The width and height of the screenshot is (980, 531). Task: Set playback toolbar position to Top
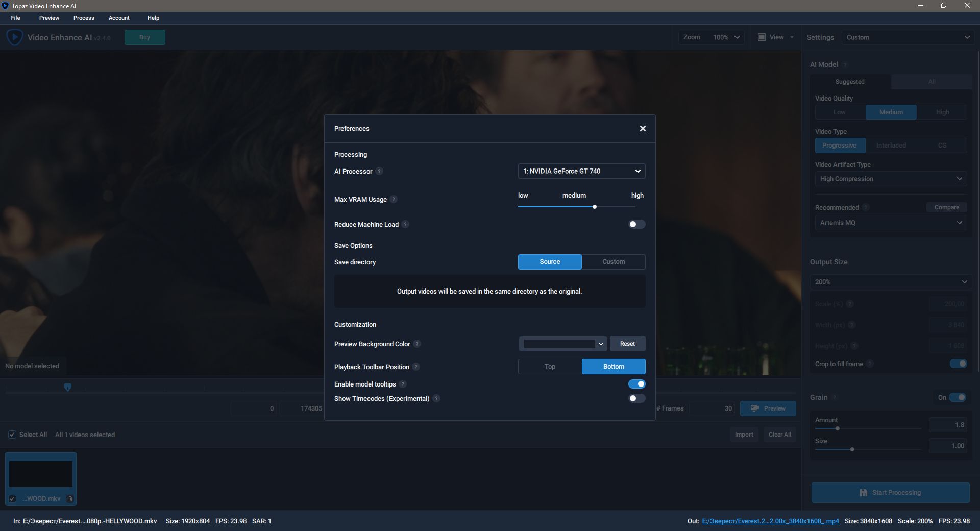click(550, 367)
